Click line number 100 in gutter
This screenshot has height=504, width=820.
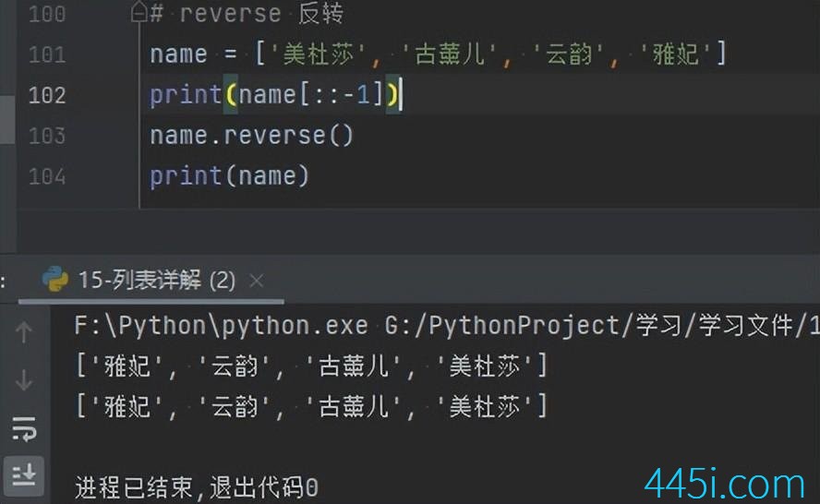coord(47,14)
